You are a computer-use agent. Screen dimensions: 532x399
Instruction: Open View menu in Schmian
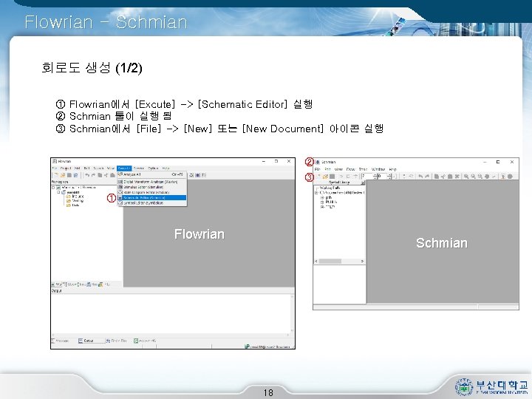[338, 169]
